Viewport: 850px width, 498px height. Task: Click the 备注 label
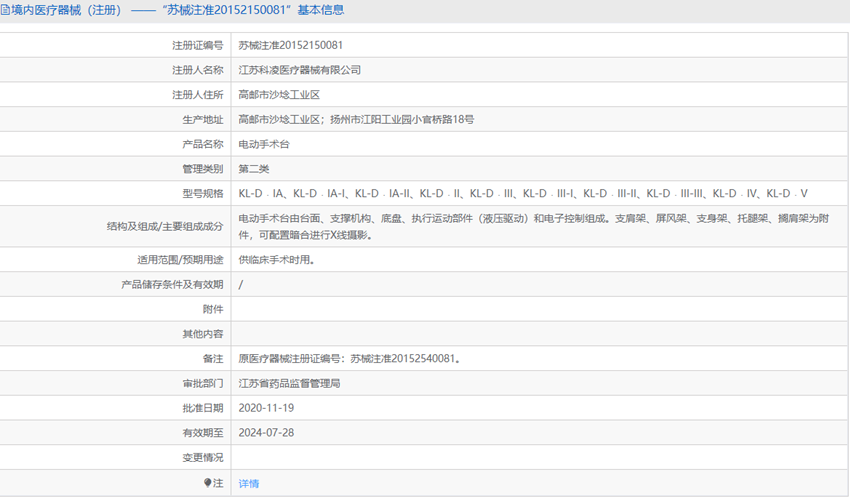213,359
